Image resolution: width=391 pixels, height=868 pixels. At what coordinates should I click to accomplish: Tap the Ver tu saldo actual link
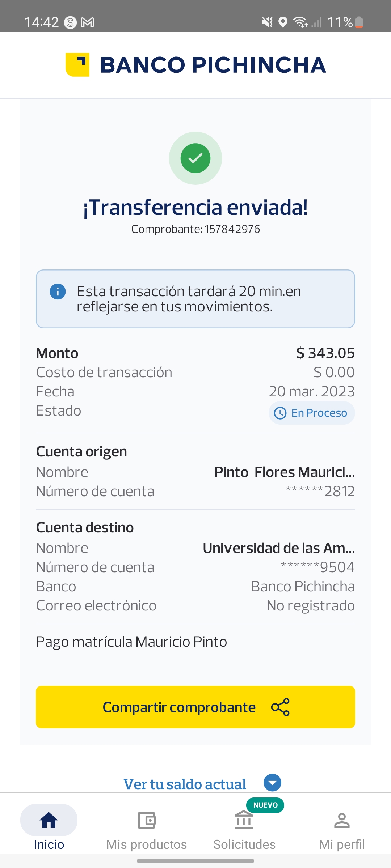[x=185, y=784]
